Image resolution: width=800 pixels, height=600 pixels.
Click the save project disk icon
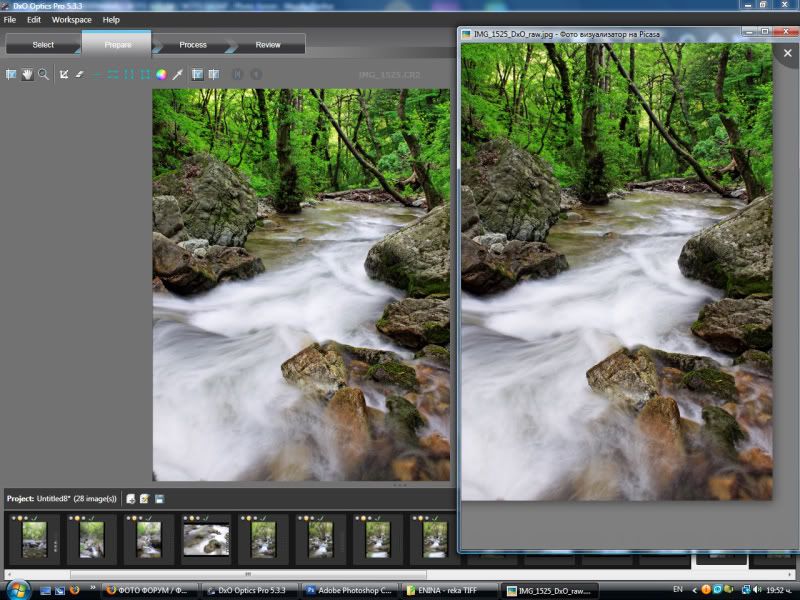[x=160, y=498]
